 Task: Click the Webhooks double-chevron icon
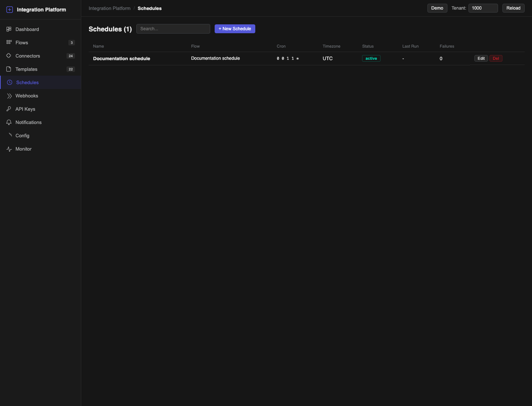tap(9, 96)
